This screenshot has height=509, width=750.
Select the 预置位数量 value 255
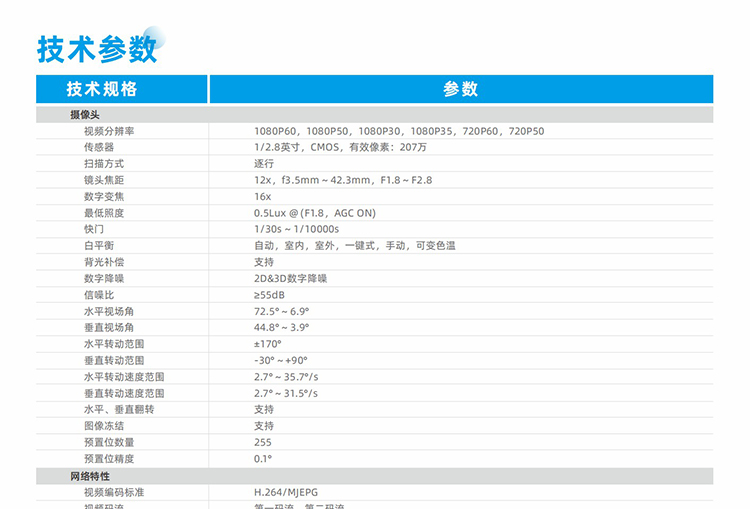[x=262, y=442]
